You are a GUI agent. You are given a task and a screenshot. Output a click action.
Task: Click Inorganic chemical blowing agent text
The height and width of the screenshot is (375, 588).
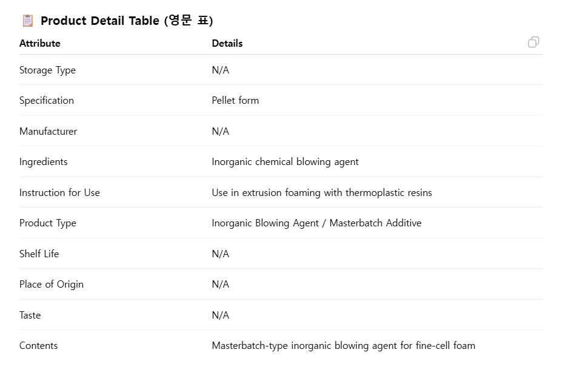[x=285, y=162]
